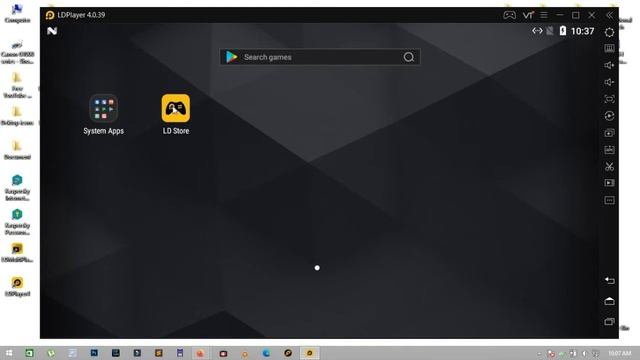Screen dimensions: 640x360
Task: Open keyboard mapping tool in sidebar
Action: coord(609,49)
